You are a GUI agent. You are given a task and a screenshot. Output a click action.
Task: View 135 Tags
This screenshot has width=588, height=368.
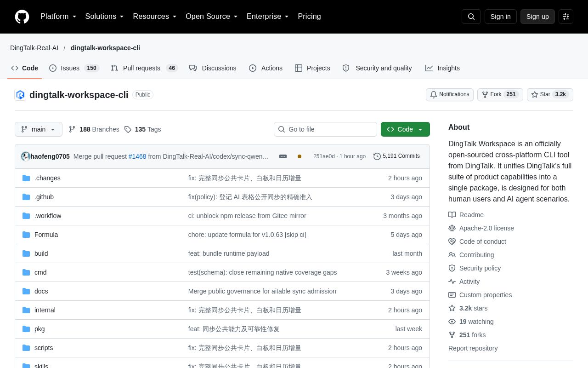143,129
